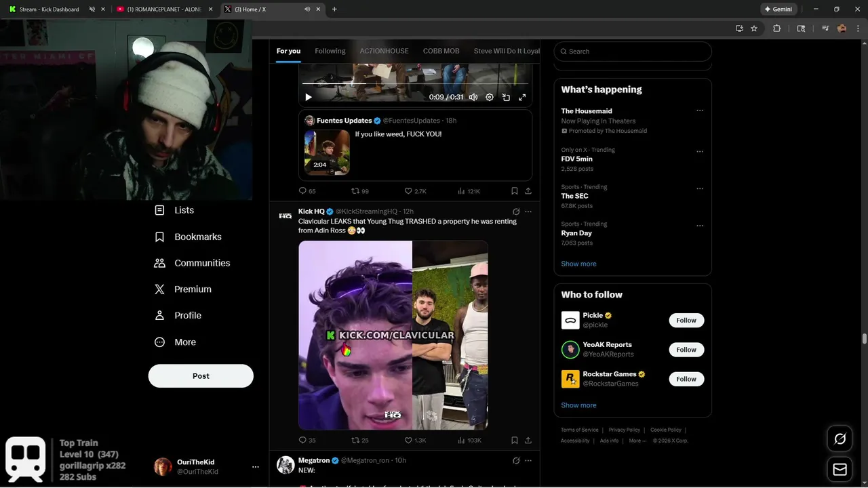
Task: Switch to ROMANCEPLANET browser tab
Action: [164, 9]
